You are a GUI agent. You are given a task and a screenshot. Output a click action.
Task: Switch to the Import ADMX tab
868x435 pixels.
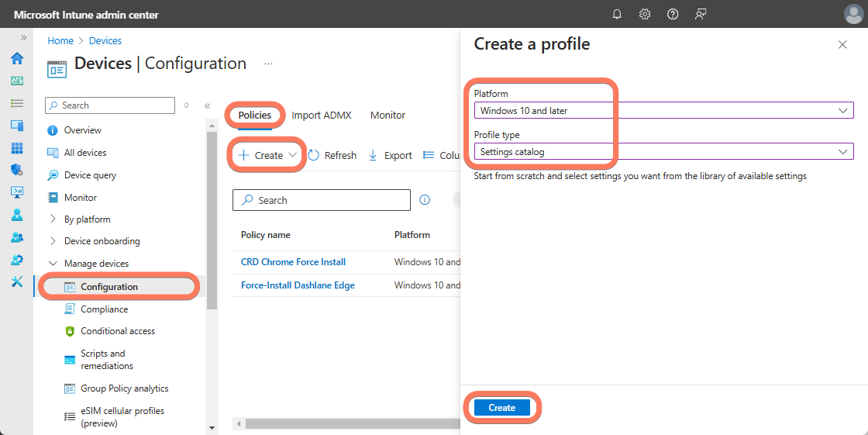[x=321, y=116]
